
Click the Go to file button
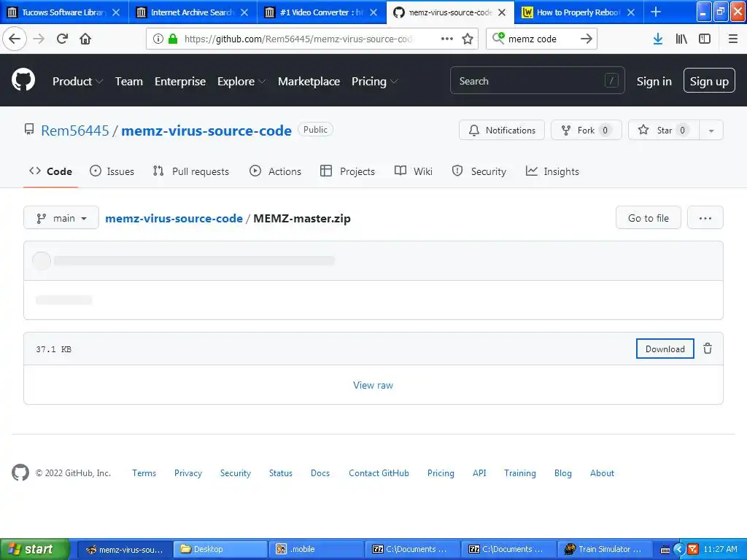tap(649, 218)
